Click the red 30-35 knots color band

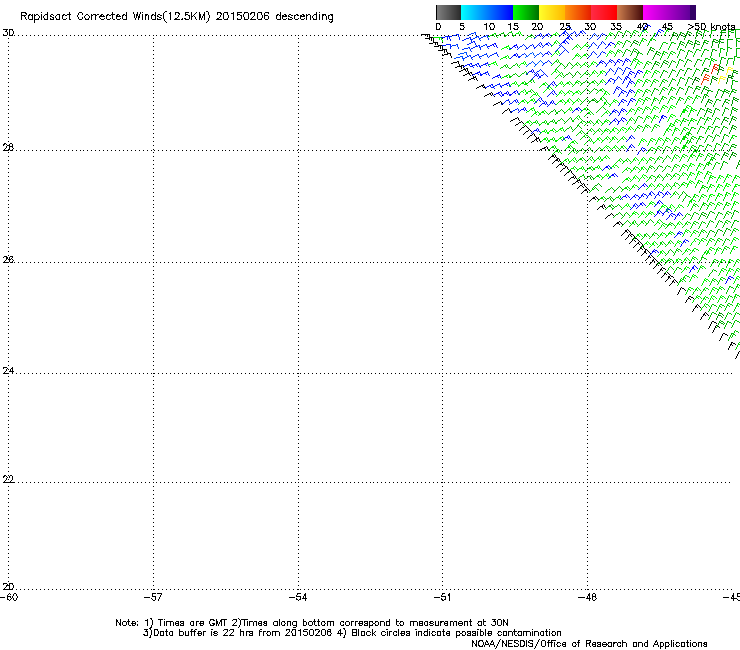click(604, 12)
